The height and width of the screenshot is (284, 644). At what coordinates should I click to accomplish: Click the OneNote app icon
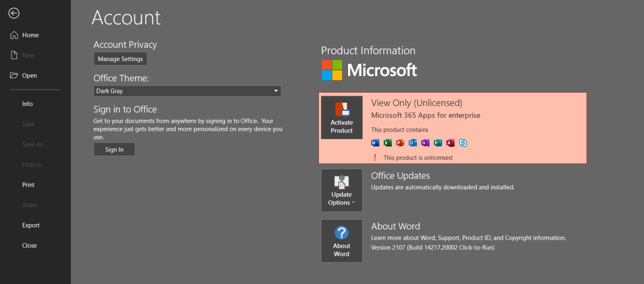[425, 143]
